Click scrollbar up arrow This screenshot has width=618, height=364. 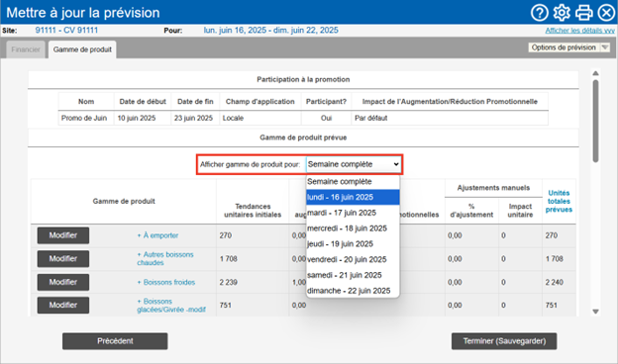click(595, 73)
